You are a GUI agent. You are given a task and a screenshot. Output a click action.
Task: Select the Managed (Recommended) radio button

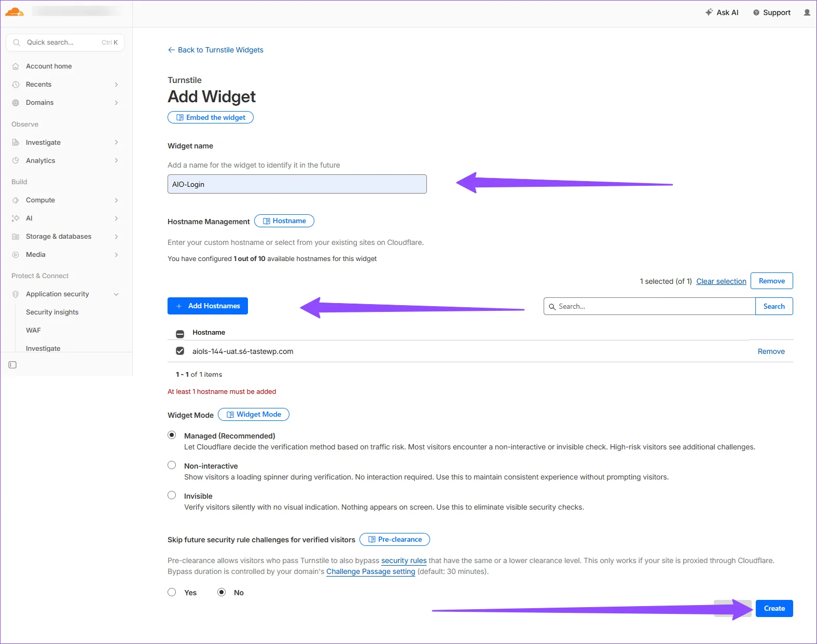(x=172, y=435)
